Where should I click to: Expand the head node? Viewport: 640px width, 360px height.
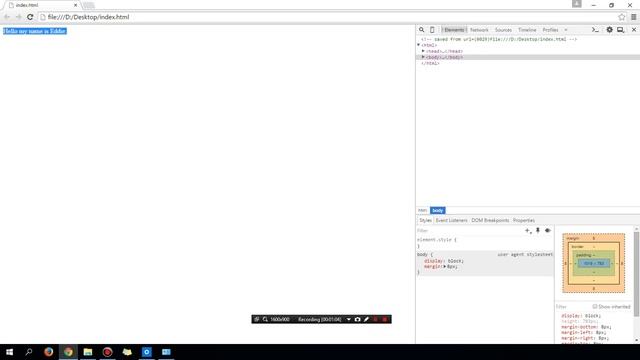coord(423,51)
